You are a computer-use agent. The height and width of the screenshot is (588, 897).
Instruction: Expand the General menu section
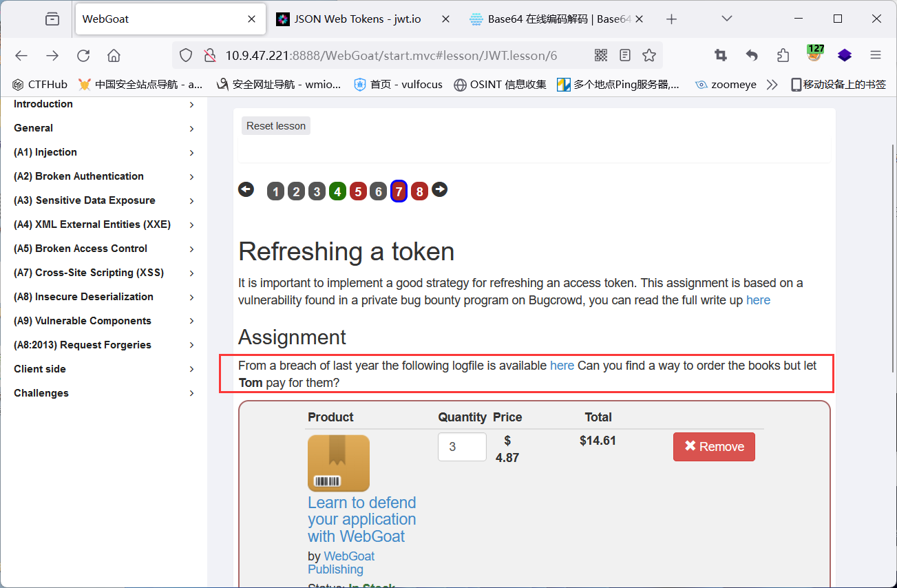pyautogui.click(x=104, y=128)
